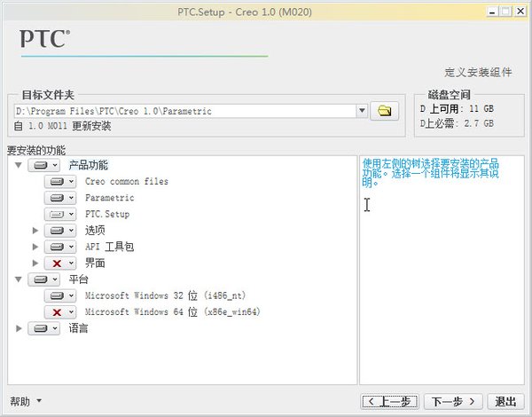Select the 语言 tree item label
This screenshot has width=532, height=417.
[78, 328]
